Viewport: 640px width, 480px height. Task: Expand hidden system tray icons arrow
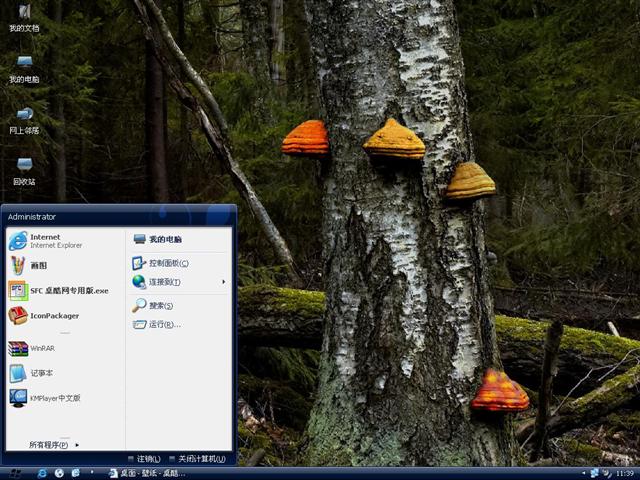(x=583, y=473)
